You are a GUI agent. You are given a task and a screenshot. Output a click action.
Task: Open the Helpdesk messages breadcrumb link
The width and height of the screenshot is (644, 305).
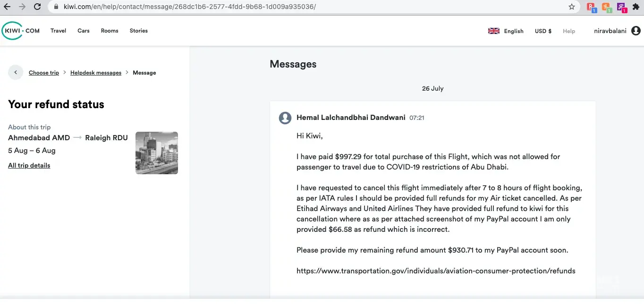tap(96, 73)
